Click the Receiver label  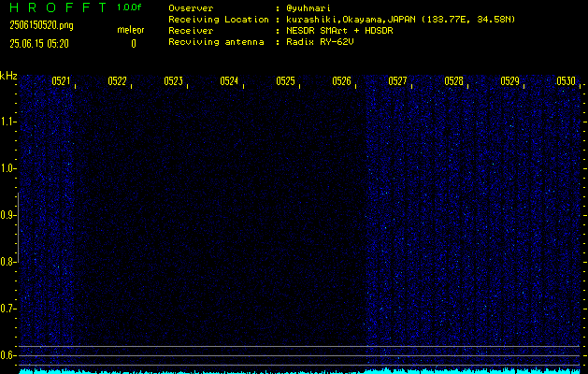click(x=191, y=31)
